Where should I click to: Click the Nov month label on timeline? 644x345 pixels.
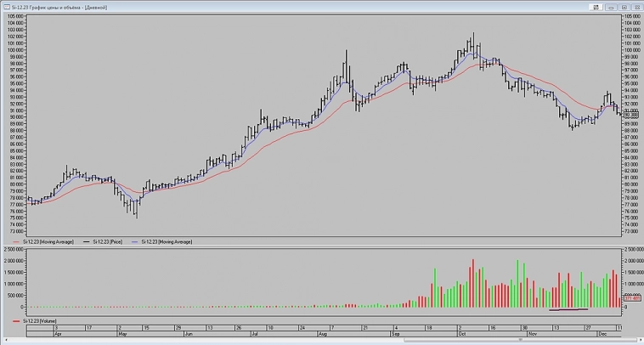(532, 334)
